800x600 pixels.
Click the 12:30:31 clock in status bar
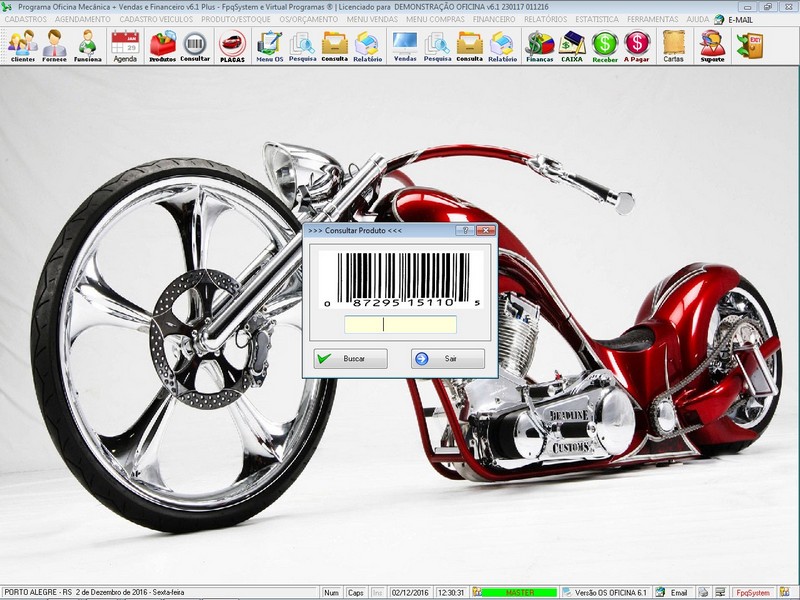(451, 592)
